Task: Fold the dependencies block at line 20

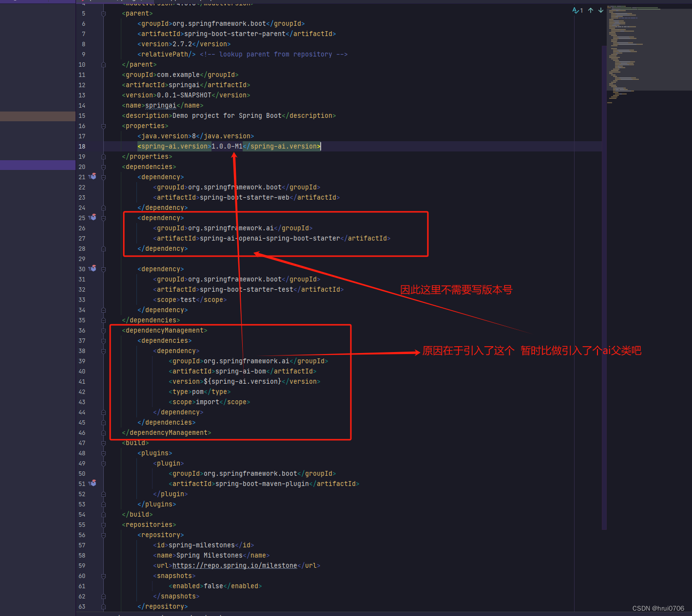Action: click(x=103, y=167)
